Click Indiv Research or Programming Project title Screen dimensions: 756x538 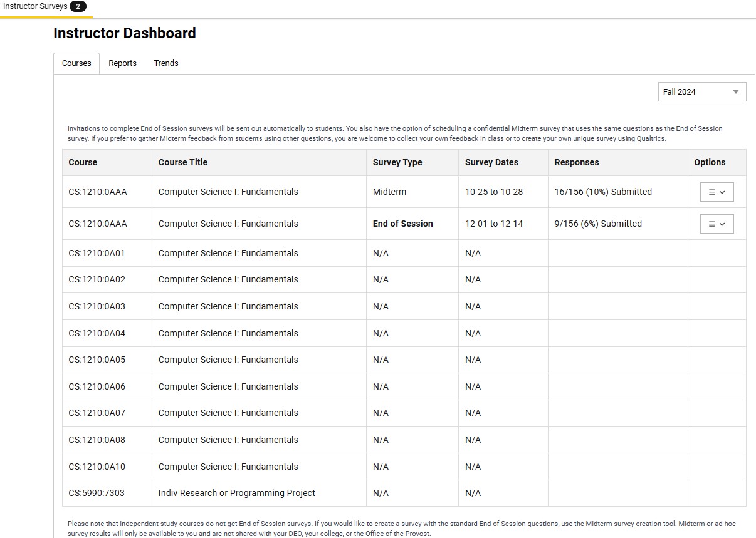coord(236,494)
